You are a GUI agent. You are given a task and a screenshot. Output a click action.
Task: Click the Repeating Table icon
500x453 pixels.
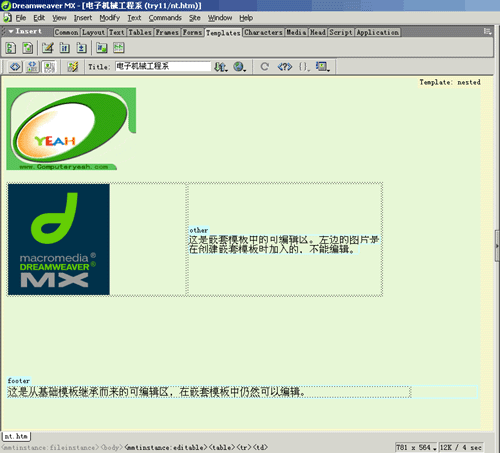pos(119,48)
